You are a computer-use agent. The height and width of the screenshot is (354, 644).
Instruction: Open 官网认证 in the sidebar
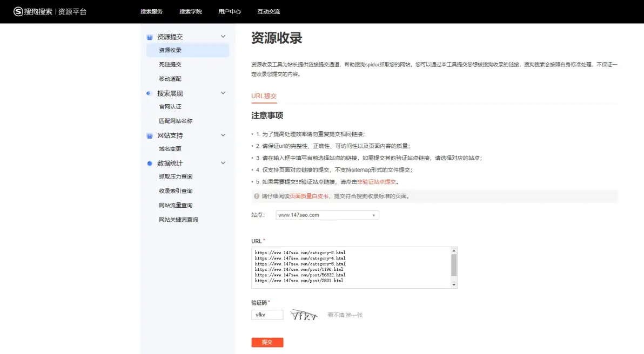[170, 107]
